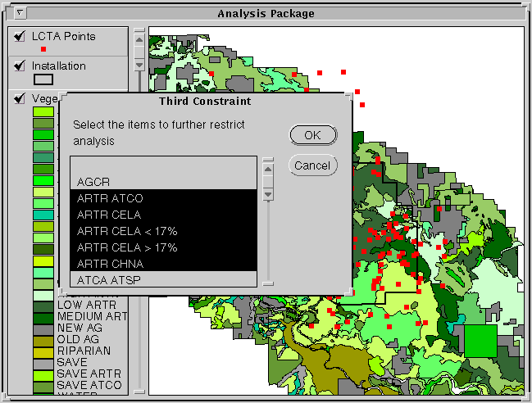Image resolution: width=532 pixels, height=403 pixels.
Task: Toggle the Vegetation layer checkbox
Action: [x=20, y=99]
